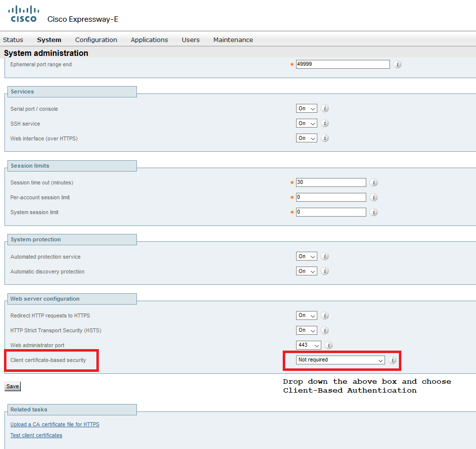Open the Users menu

click(x=191, y=40)
